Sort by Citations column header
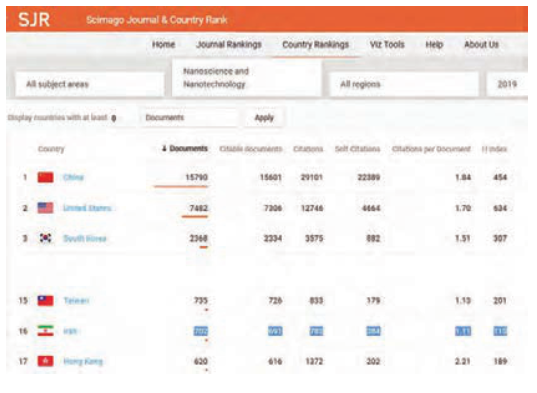Screen dimensions: 537x393 click(x=308, y=149)
